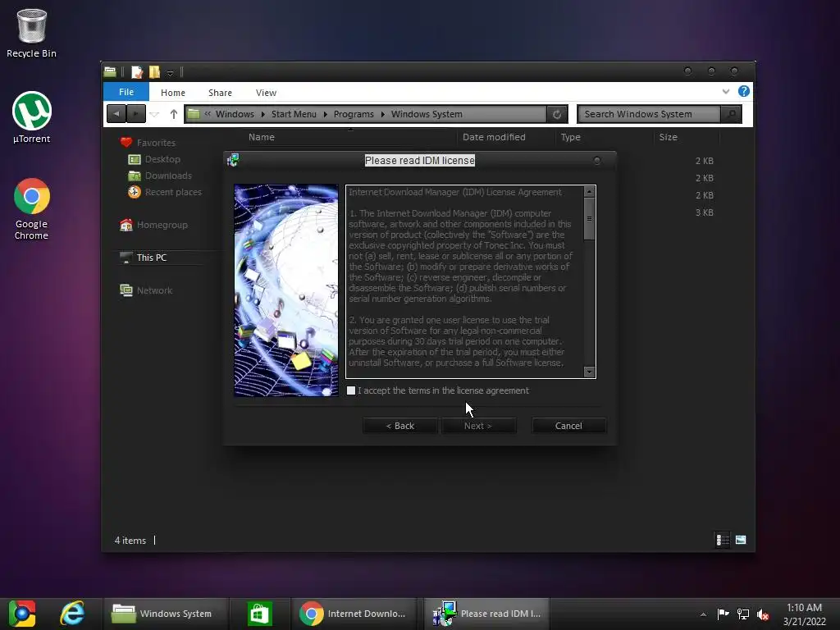Screen dimensions: 840x630
Task: Show hidden system tray icons
Action: click(x=703, y=614)
